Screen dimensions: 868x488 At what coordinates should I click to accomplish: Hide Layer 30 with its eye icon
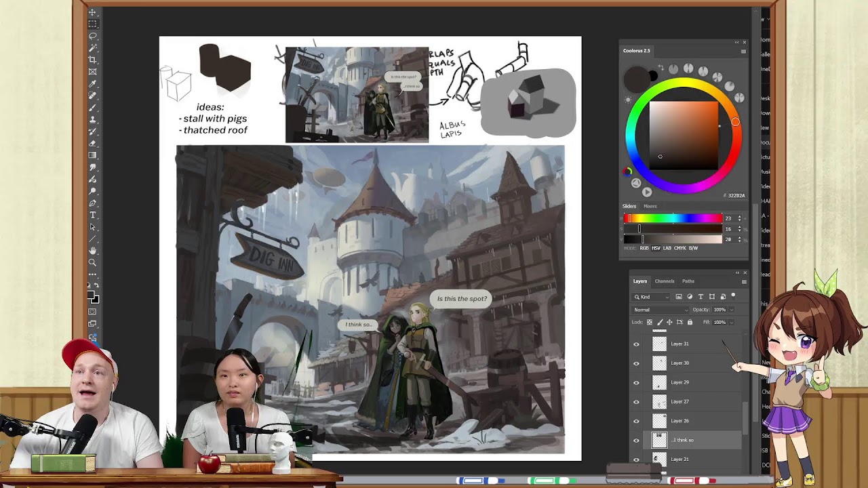pos(636,363)
